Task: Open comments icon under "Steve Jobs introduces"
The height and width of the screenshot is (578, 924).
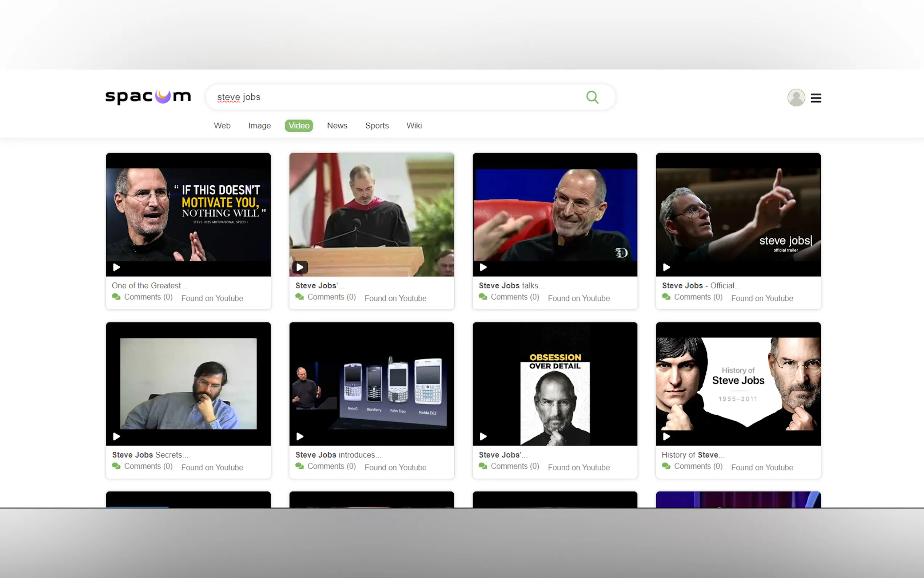Action: [x=299, y=466]
